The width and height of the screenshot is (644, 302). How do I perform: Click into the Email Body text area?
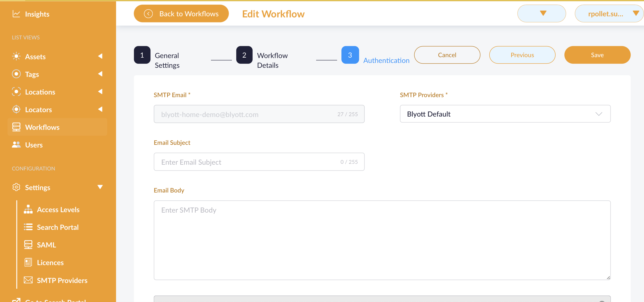(382, 240)
